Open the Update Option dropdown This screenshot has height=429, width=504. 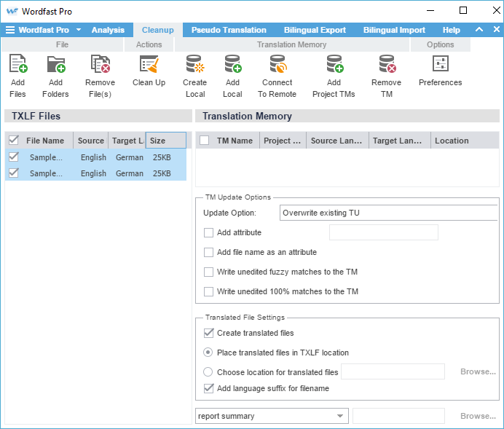[x=387, y=213]
